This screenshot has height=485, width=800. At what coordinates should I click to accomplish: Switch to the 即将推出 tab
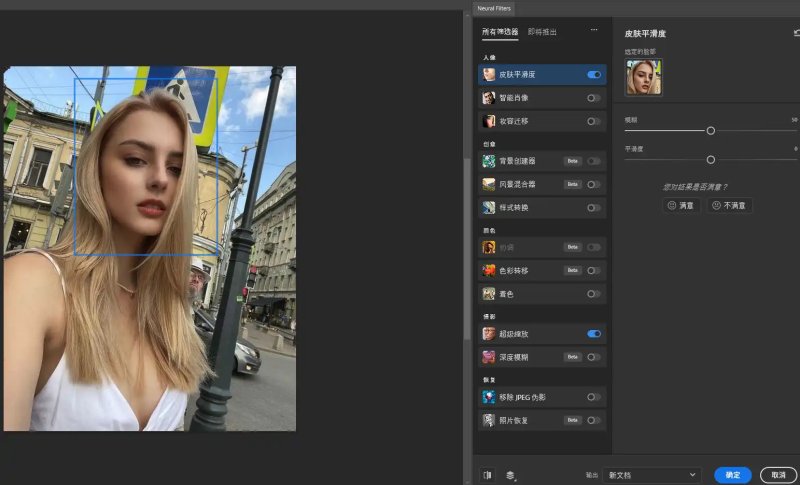(x=542, y=32)
